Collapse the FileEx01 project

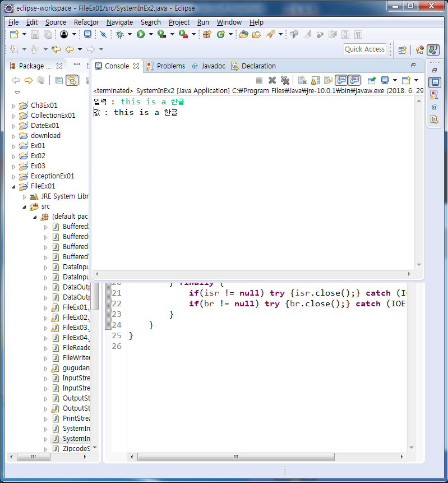[13, 187]
